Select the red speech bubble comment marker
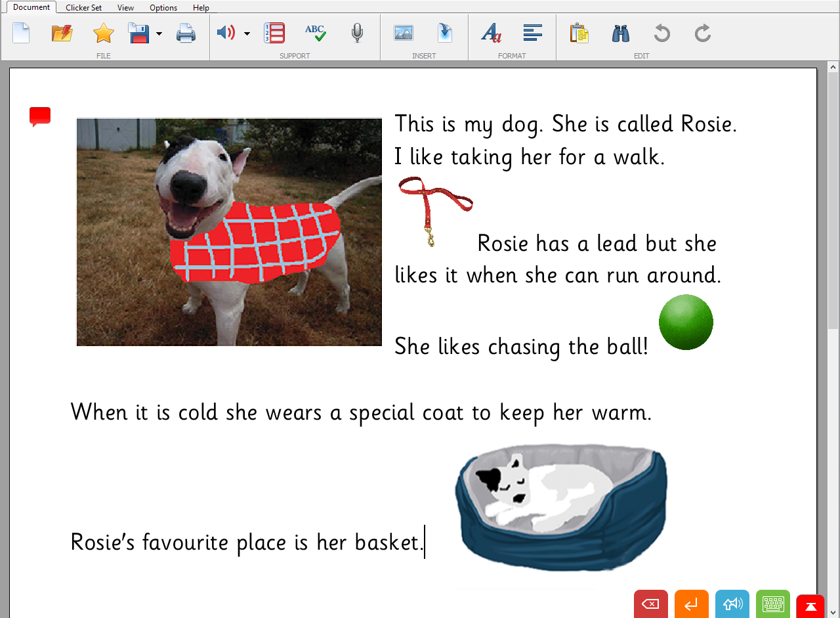This screenshot has height=618, width=840. click(x=39, y=116)
